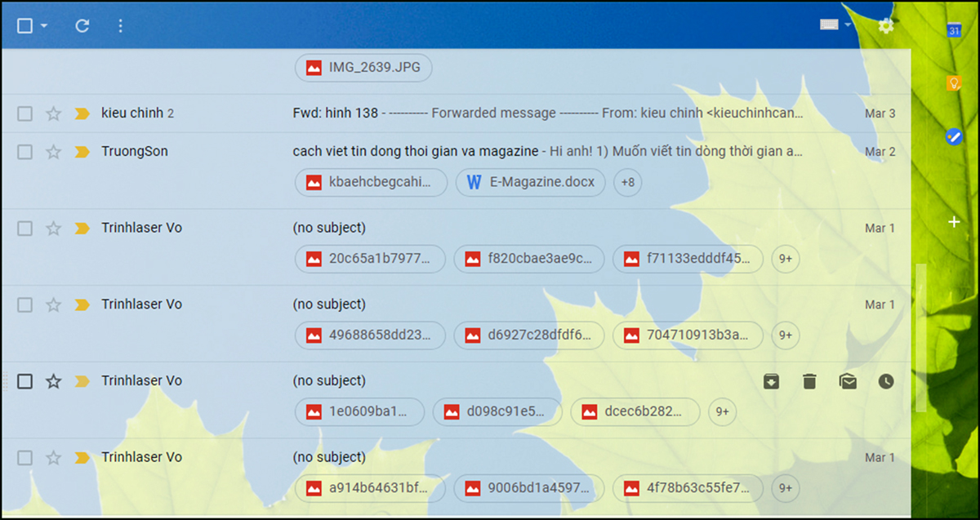Open Google Keep in side panel

coord(953,82)
